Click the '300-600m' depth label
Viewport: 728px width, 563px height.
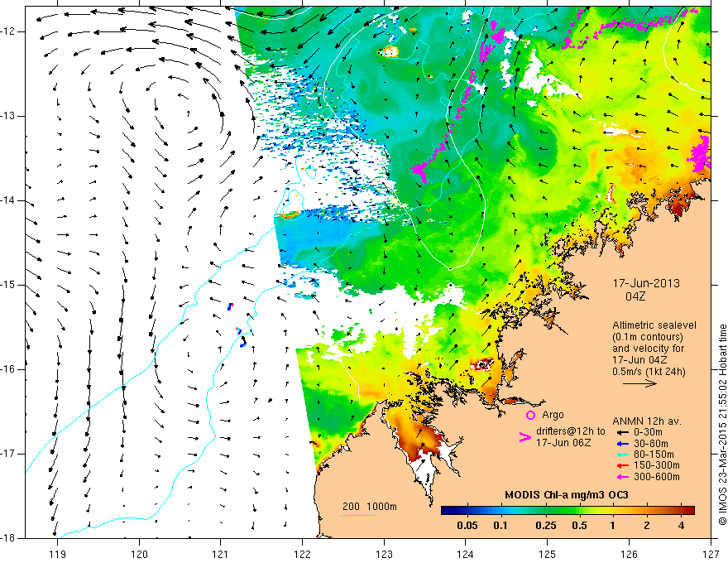[x=657, y=477]
